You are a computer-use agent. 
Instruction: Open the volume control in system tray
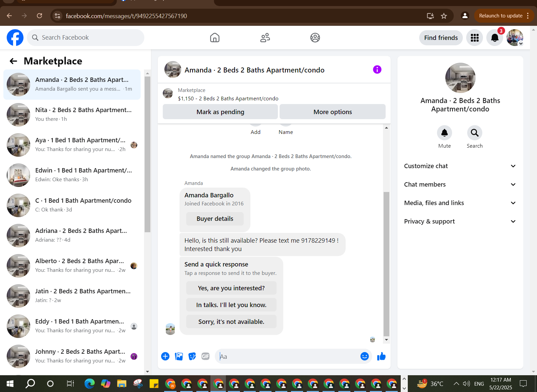(x=466, y=384)
